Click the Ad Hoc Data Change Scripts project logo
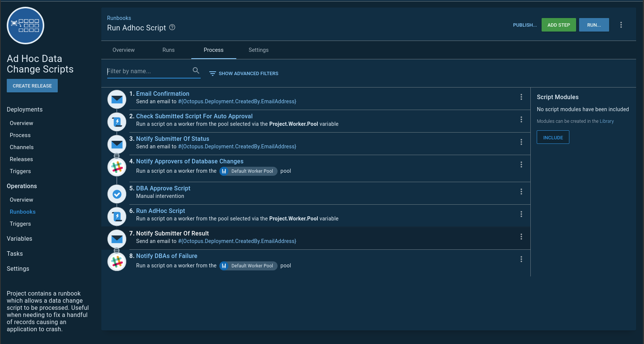Screen dimensions: 644x344 click(x=25, y=25)
